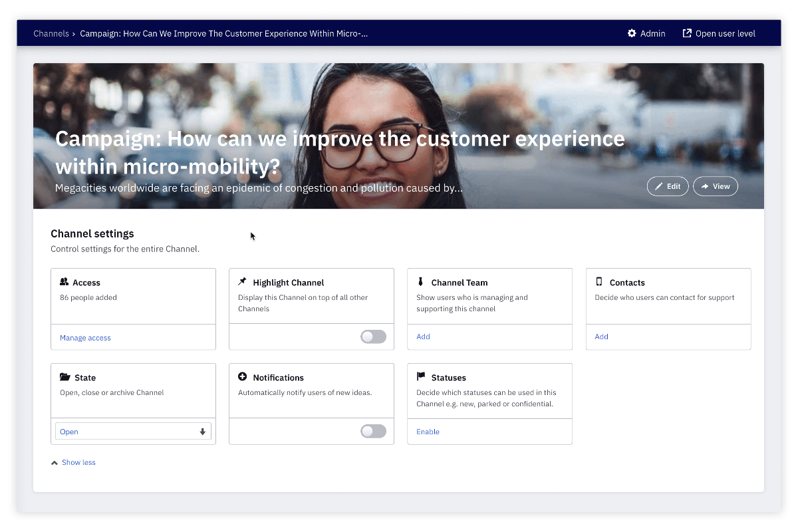
Task: Click the Contacts card title
Action: point(627,283)
